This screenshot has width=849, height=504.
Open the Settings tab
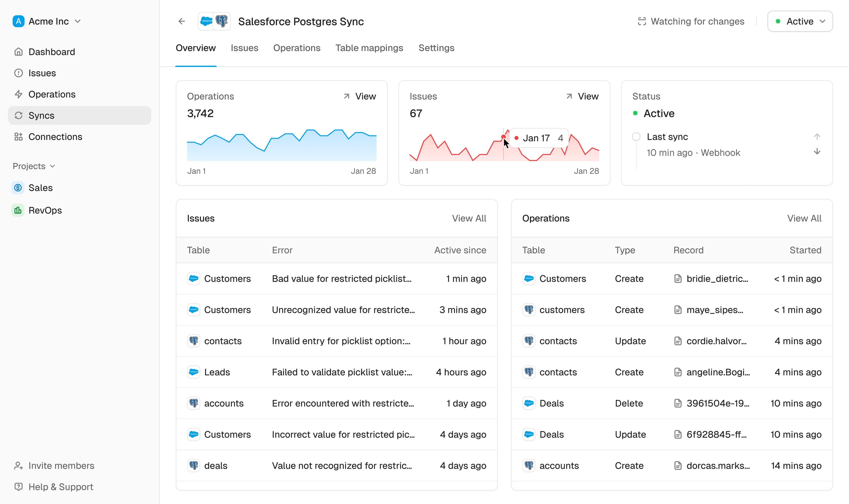click(x=436, y=48)
